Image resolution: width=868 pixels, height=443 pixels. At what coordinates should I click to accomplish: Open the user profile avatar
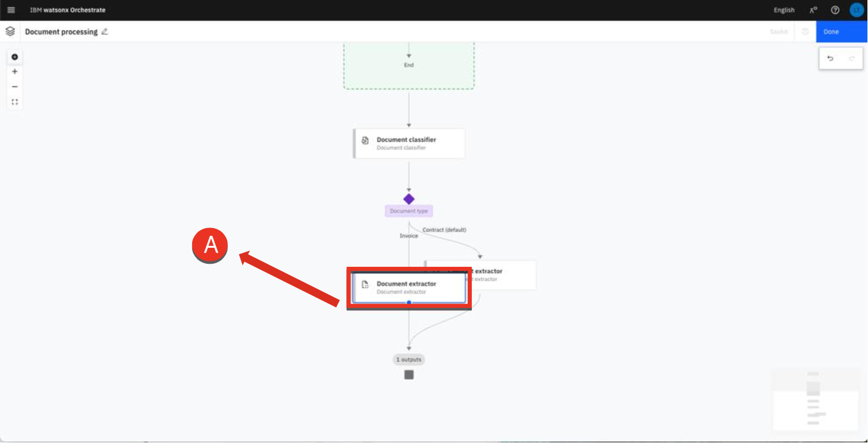(x=856, y=10)
